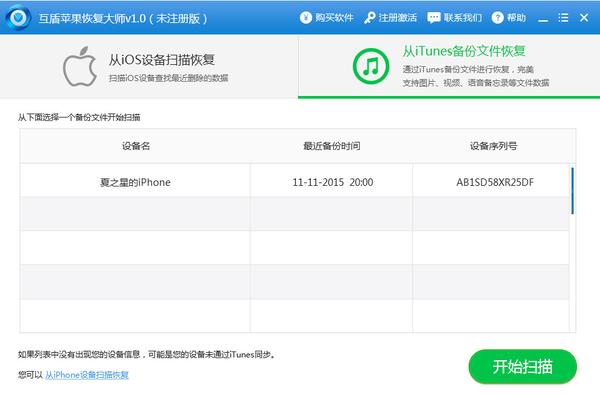Click the green music note iTunes icon

[371, 66]
